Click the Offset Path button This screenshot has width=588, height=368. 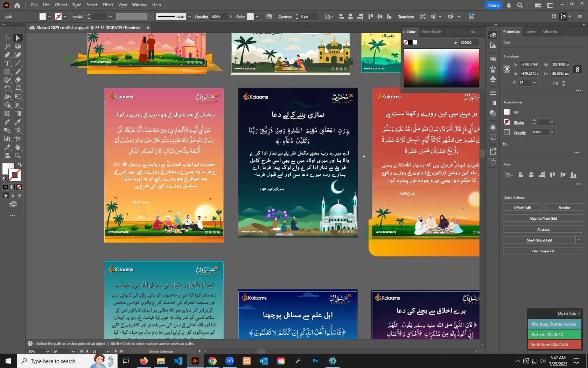pos(522,207)
